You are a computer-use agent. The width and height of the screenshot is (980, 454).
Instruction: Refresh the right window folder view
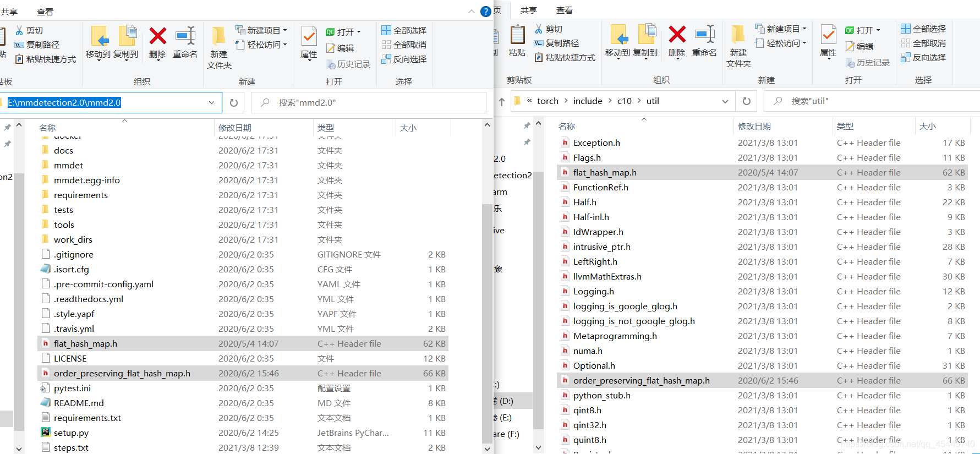click(747, 101)
